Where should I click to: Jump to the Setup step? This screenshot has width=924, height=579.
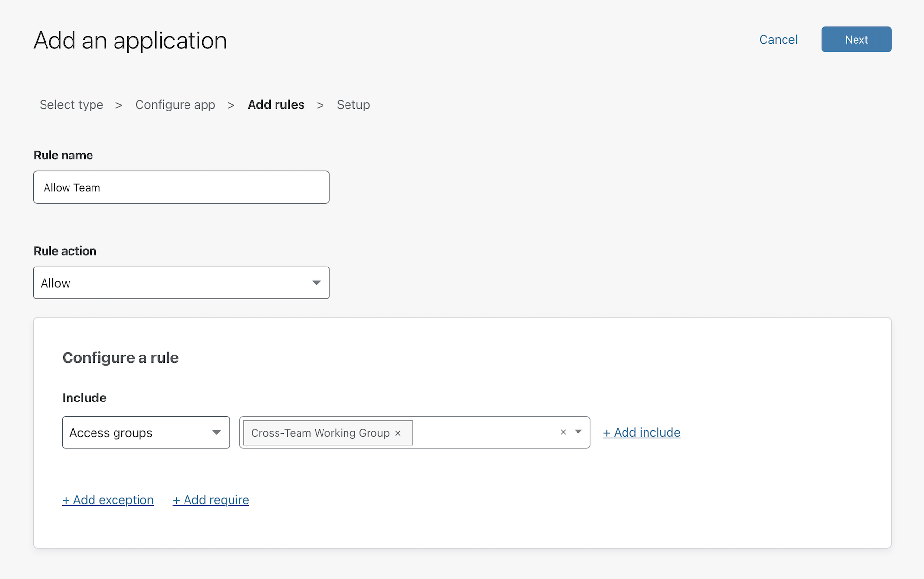point(353,105)
